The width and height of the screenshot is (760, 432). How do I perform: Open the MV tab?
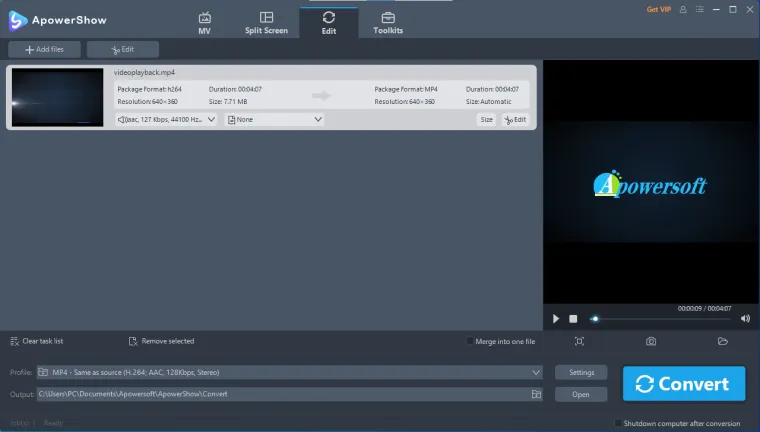pos(204,23)
